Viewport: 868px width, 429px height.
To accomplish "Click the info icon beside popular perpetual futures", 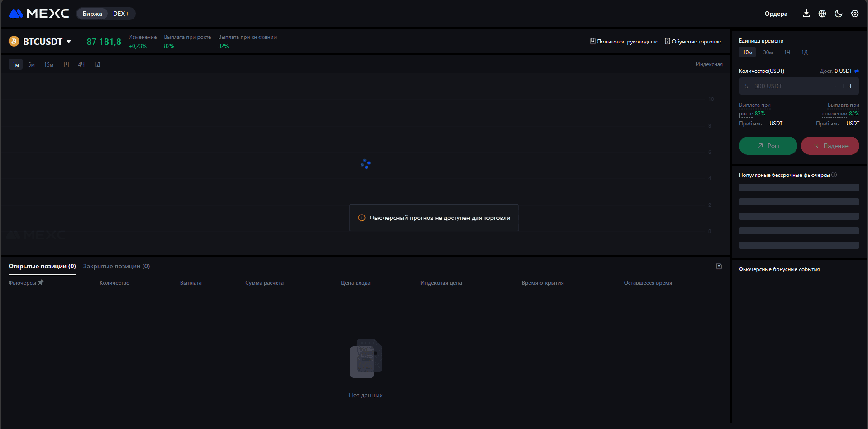I will coord(834,175).
